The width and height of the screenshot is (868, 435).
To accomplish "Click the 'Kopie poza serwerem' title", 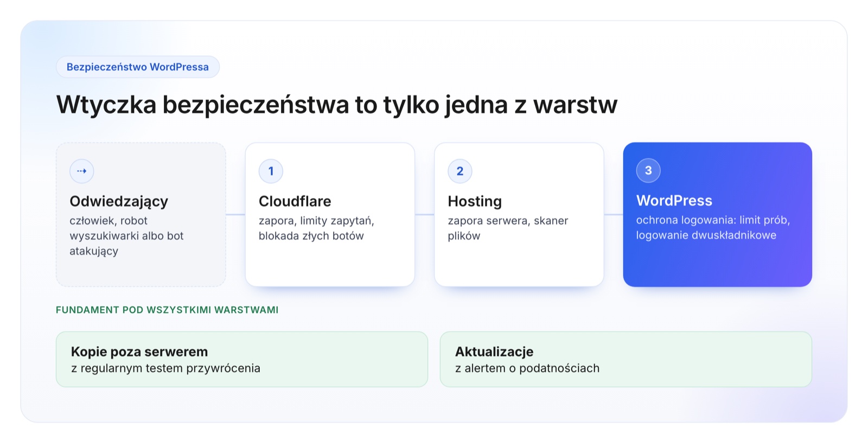I will coord(139,351).
